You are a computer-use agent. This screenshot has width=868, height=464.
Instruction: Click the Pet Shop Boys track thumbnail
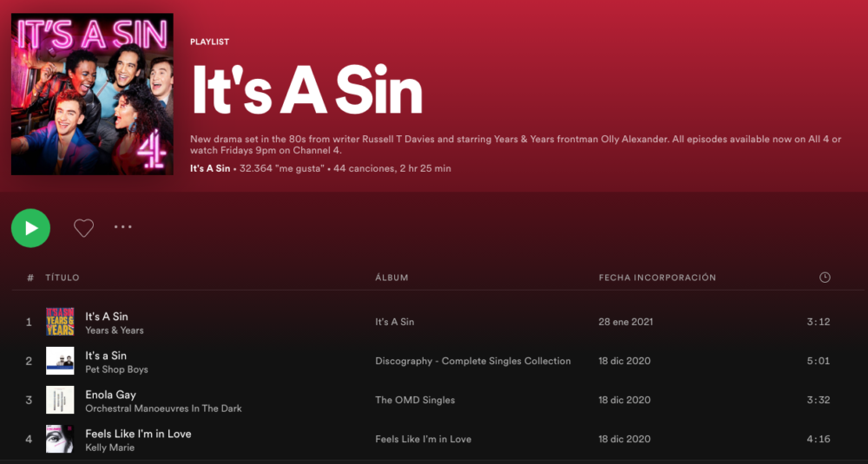[x=60, y=361]
